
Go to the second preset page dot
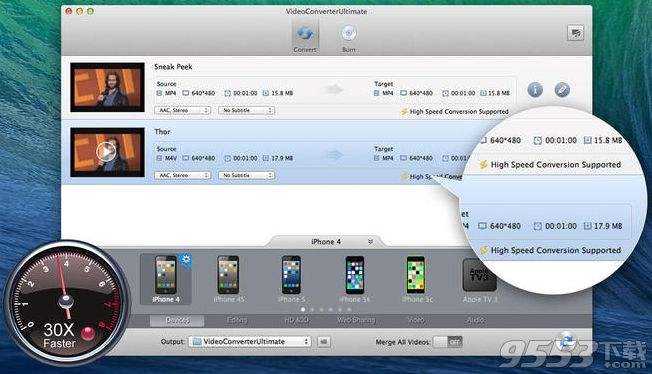coord(312,310)
